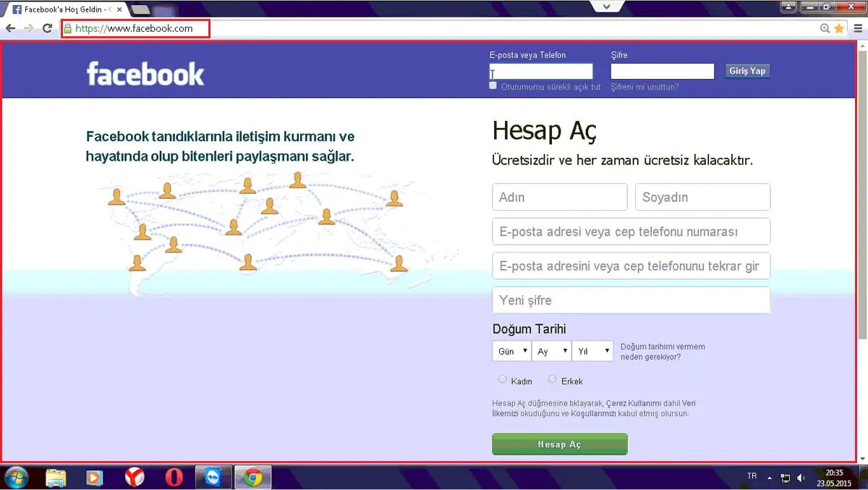Launch the media player taskbar icon

(x=95, y=477)
